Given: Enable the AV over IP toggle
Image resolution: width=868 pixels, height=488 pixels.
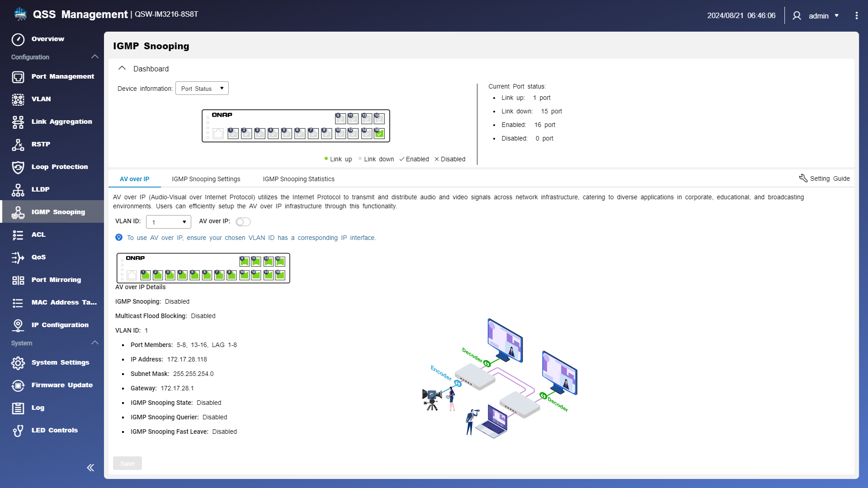Looking at the screenshot, I should coord(243,222).
